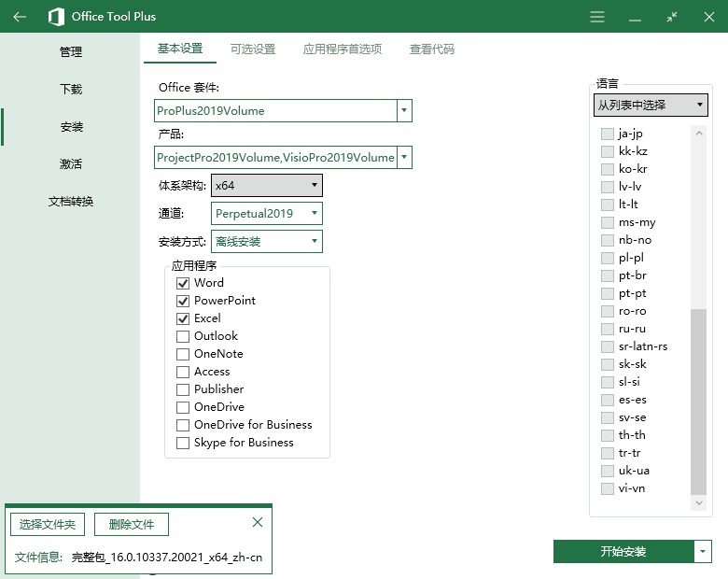Check the Access application checkbox
The width and height of the screenshot is (728, 579).
(x=183, y=372)
